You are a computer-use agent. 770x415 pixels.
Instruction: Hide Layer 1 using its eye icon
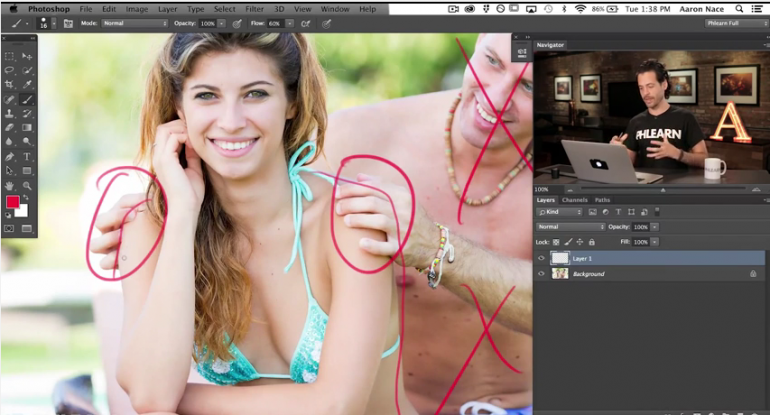(x=541, y=258)
